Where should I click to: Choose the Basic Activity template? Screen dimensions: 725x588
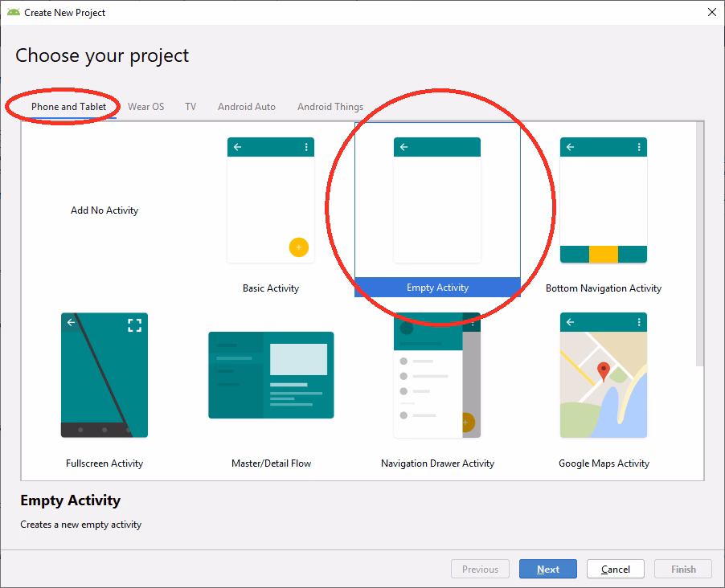[270, 201]
